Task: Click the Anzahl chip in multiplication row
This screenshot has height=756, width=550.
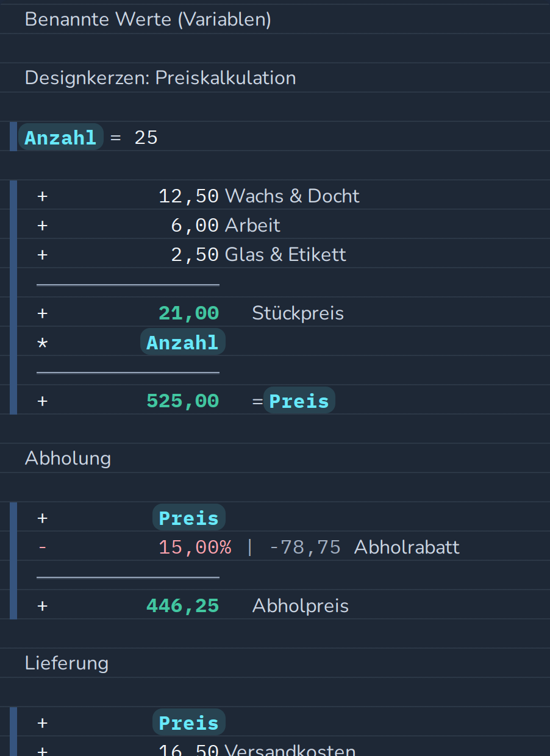Action: point(183,342)
